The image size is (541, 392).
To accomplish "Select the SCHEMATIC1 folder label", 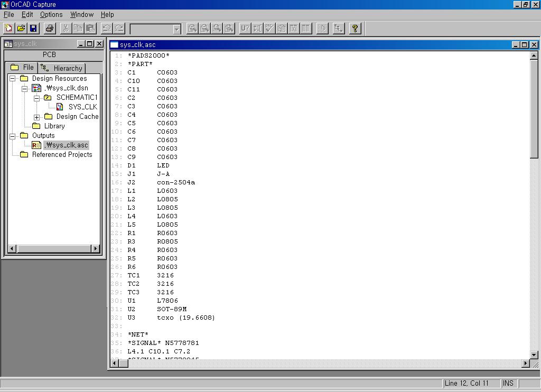I will [x=77, y=97].
